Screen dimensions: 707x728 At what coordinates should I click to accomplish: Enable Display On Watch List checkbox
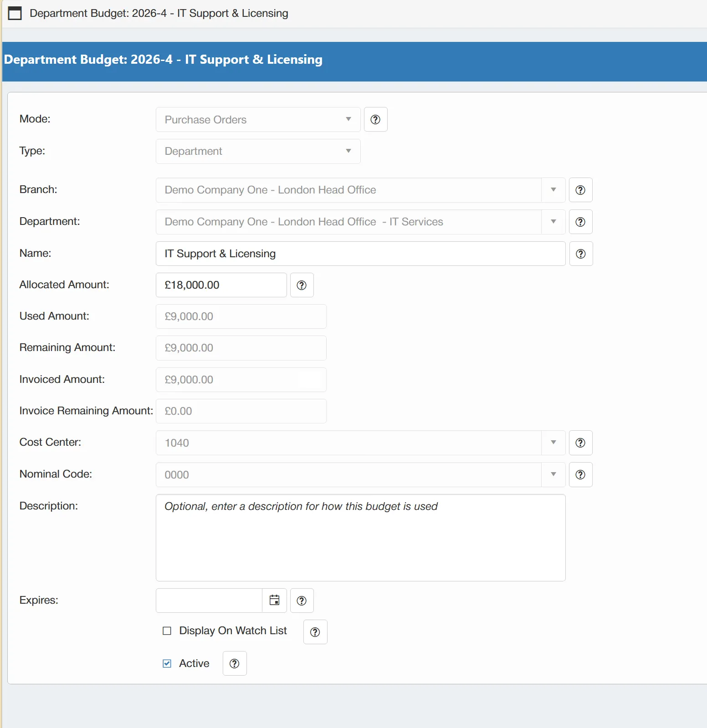(167, 631)
